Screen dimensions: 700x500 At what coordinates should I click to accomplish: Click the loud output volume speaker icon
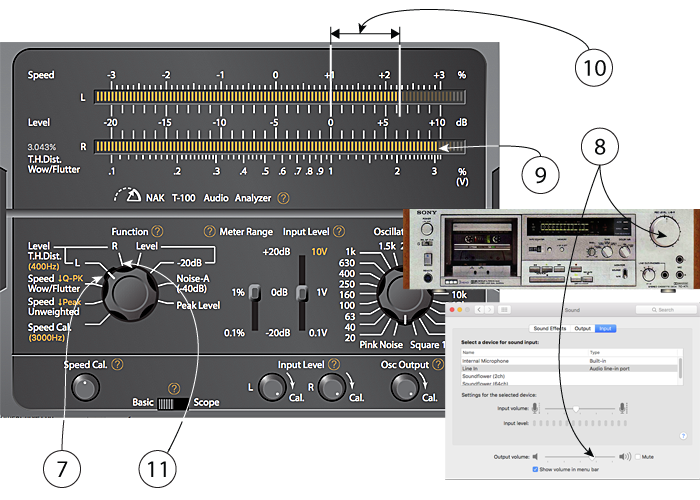pos(625,456)
